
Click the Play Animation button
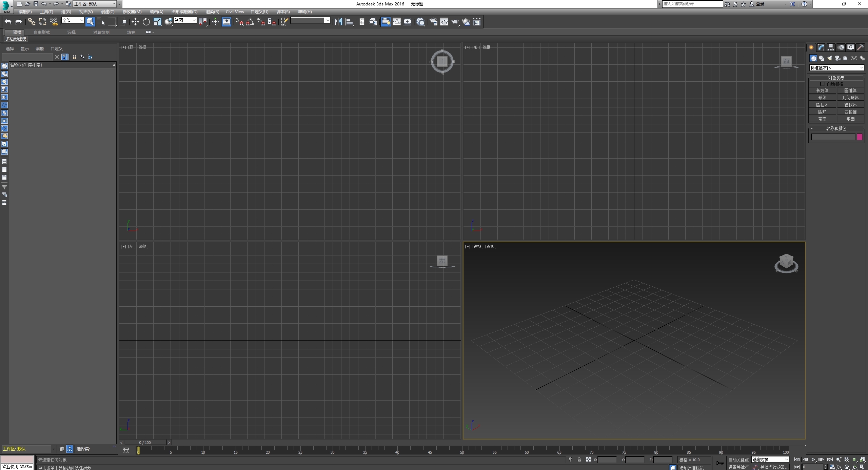click(813, 460)
